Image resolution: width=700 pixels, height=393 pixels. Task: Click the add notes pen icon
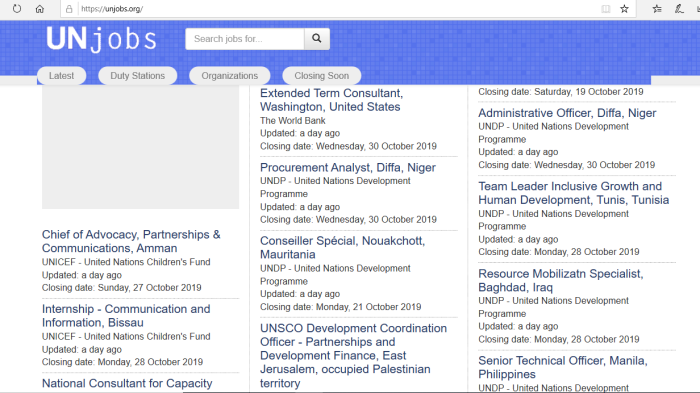tap(679, 8)
